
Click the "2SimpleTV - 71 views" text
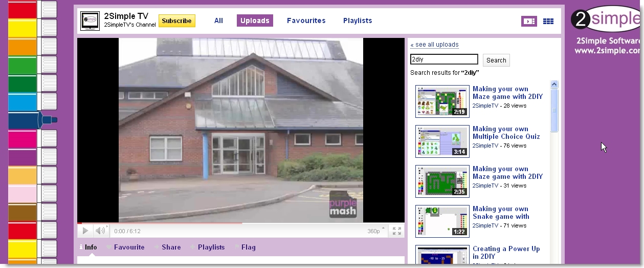click(x=499, y=225)
